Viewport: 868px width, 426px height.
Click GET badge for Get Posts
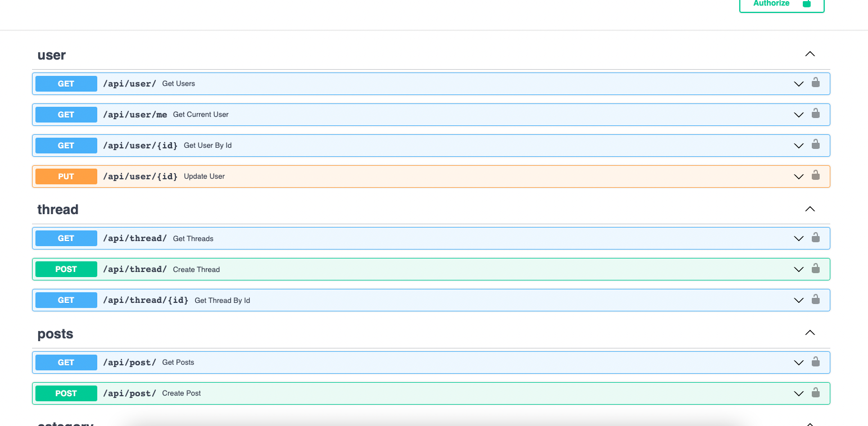(66, 362)
